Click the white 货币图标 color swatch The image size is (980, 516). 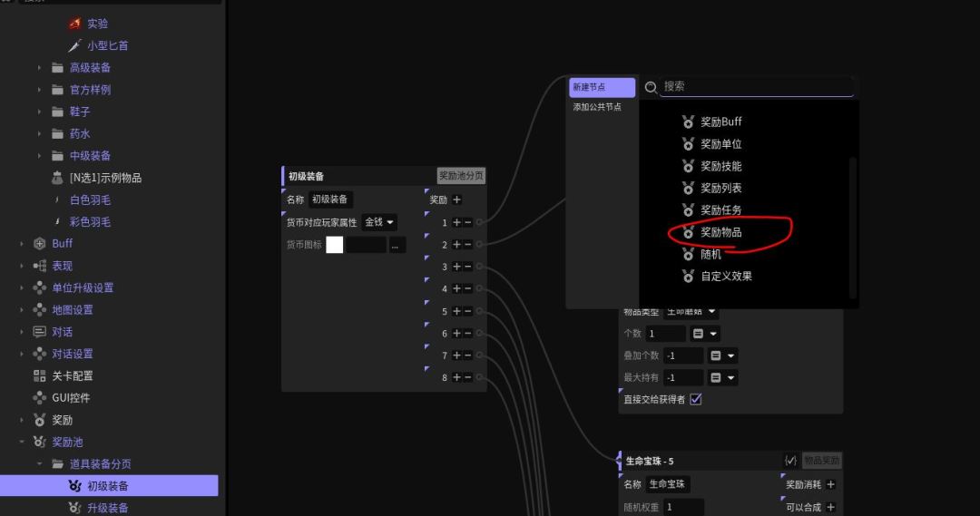334,245
